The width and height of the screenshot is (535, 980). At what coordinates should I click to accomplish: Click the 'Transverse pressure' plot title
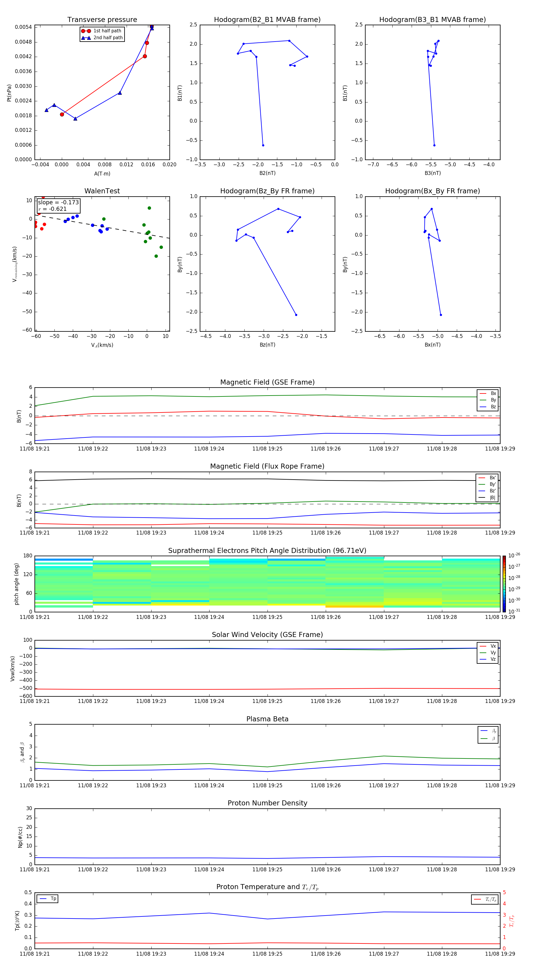[x=102, y=20]
